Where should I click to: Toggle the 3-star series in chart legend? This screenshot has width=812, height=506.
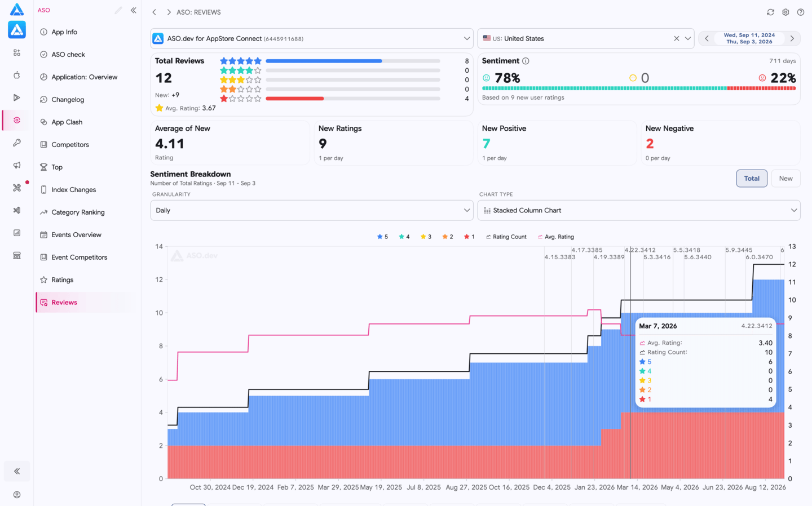[426, 237]
